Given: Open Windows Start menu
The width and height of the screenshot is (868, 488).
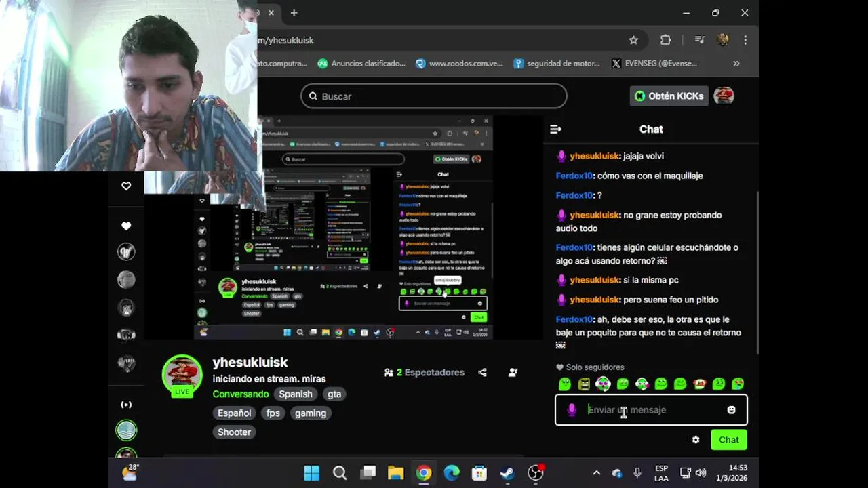Looking at the screenshot, I should point(311,473).
